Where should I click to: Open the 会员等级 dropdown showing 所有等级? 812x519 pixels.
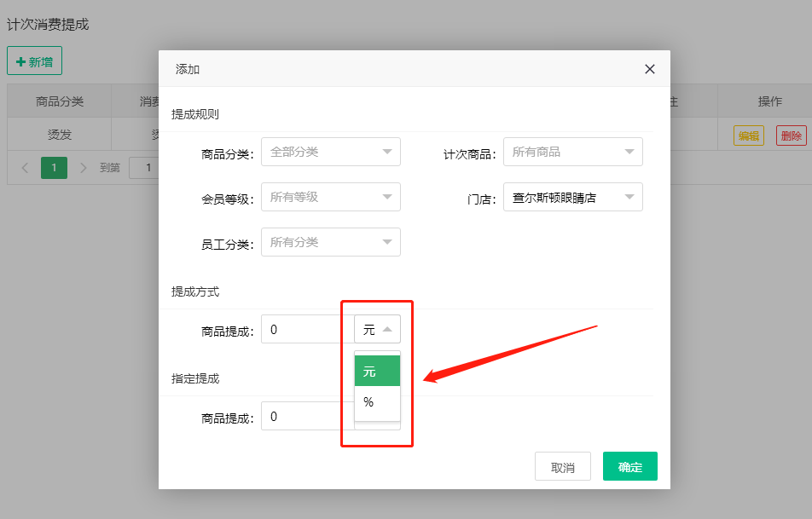coord(330,197)
